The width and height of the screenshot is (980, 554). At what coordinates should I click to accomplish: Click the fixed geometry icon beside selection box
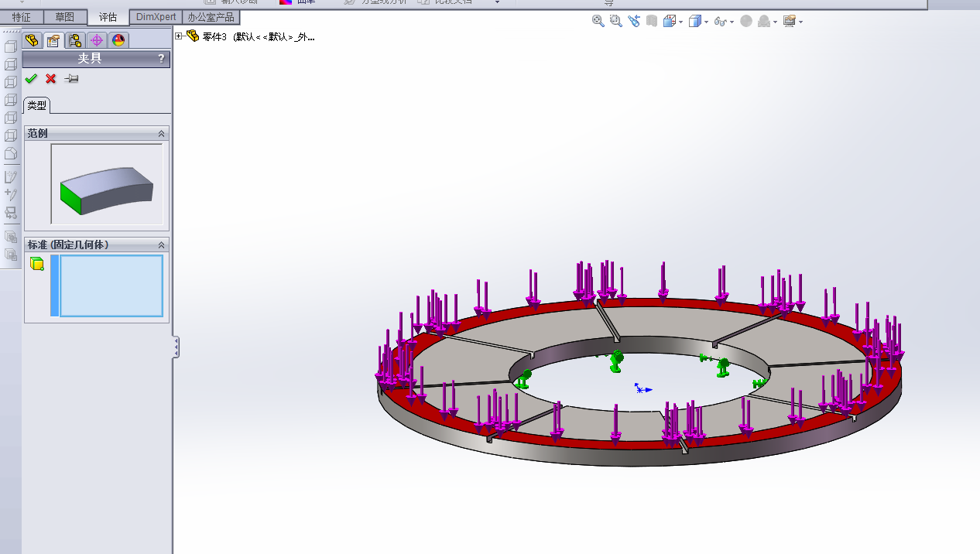click(x=36, y=264)
